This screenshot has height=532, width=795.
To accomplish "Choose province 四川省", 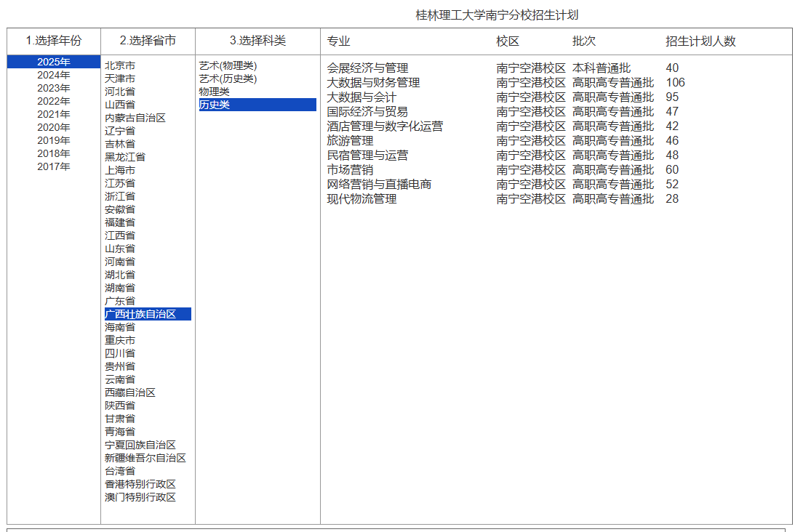I will [120, 353].
